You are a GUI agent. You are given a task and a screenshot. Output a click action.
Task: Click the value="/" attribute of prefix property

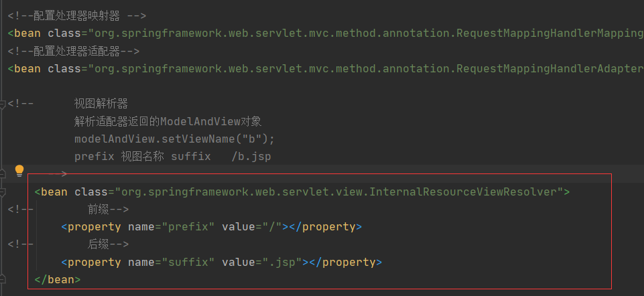[252, 226]
